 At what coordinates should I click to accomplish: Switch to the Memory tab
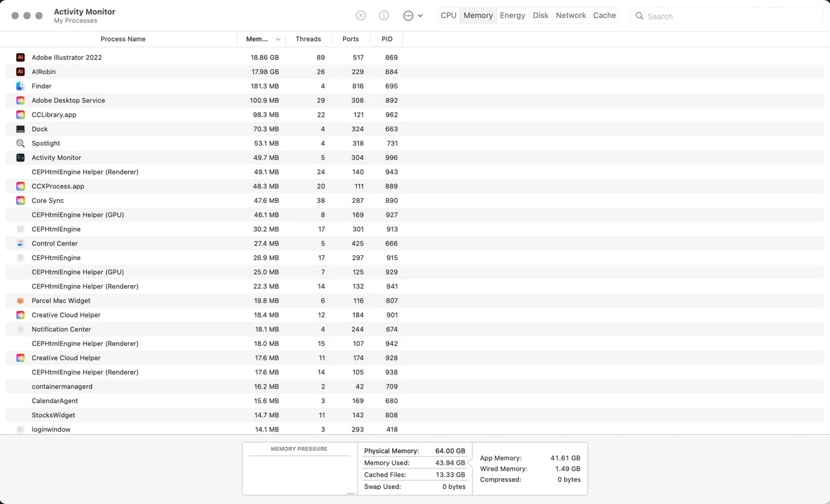point(478,16)
